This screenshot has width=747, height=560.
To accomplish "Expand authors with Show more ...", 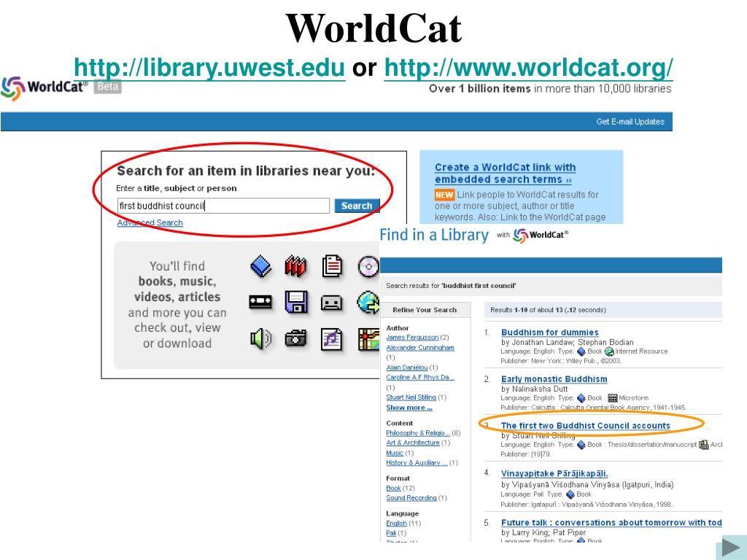I will (x=409, y=408).
